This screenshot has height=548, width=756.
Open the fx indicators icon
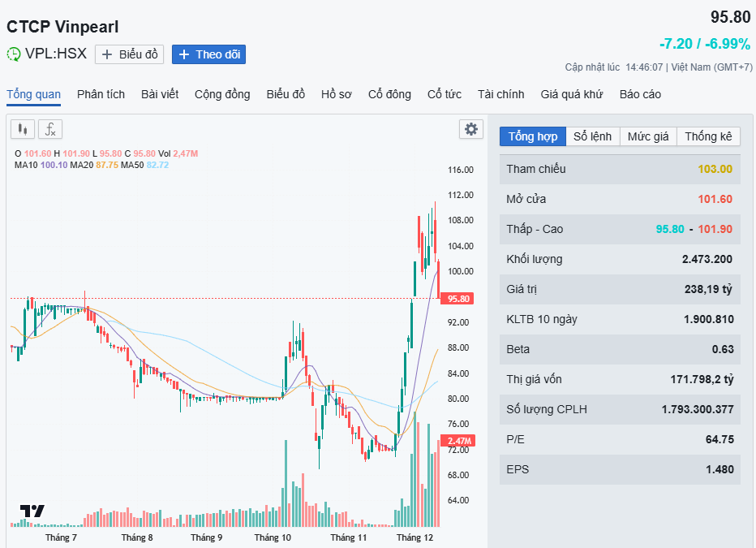point(50,129)
